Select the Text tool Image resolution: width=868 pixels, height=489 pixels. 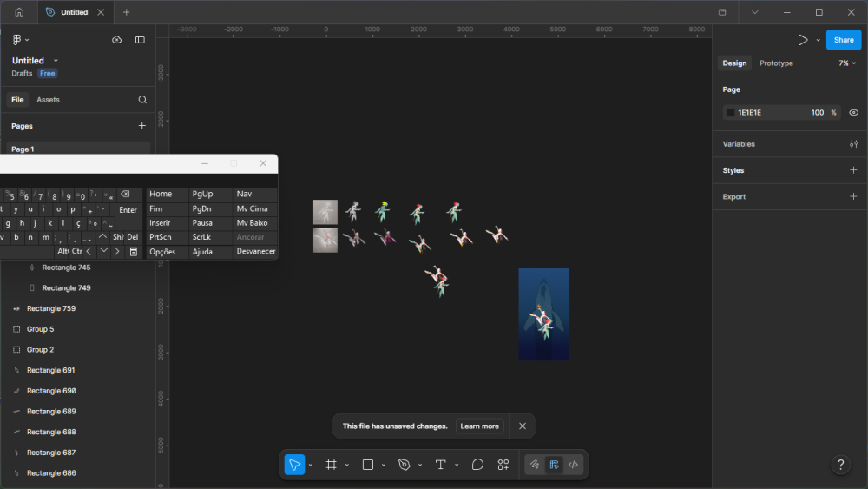(x=441, y=465)
